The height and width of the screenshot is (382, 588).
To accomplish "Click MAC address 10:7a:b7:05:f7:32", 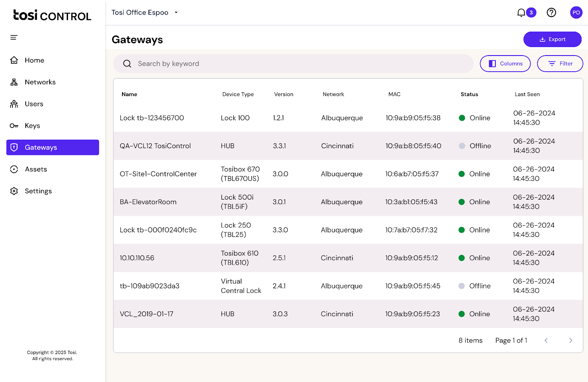I will coord(411,230).
